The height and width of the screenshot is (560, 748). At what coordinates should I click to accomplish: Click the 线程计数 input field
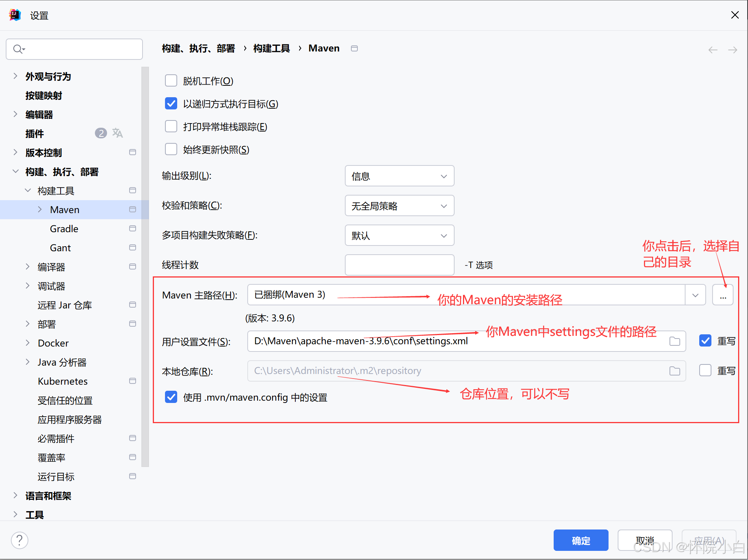point(399,265)
